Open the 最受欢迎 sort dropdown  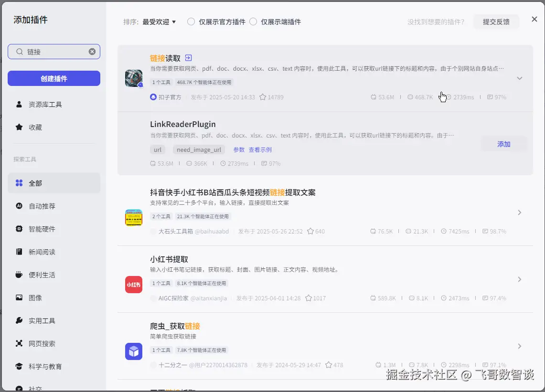coord(159,22)
